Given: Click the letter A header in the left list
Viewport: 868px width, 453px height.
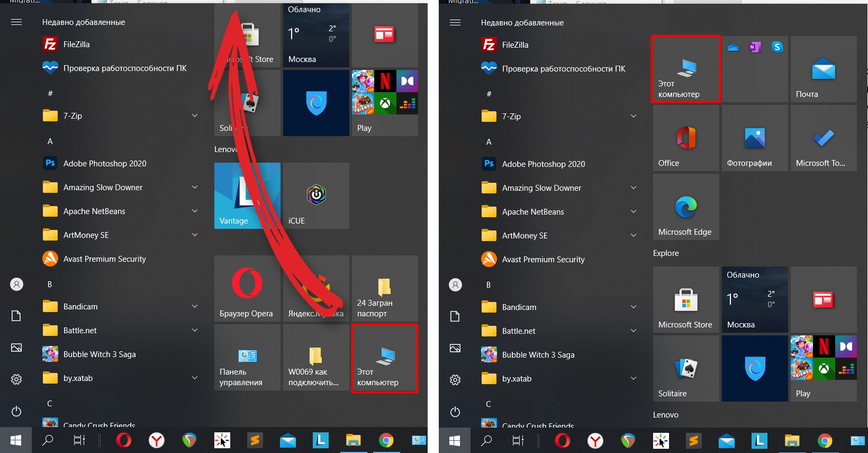Looking at the screenshot, I should [x=50, y=141].
